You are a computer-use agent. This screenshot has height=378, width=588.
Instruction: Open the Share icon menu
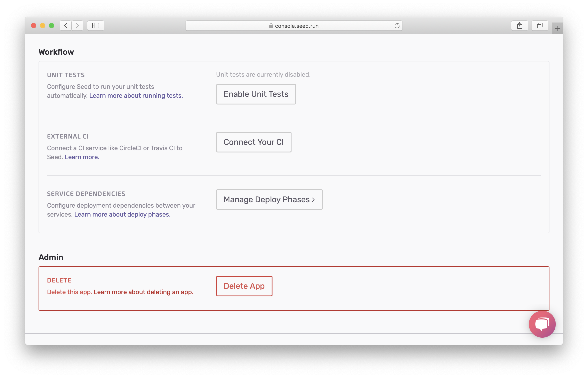(x=519, y=26)
